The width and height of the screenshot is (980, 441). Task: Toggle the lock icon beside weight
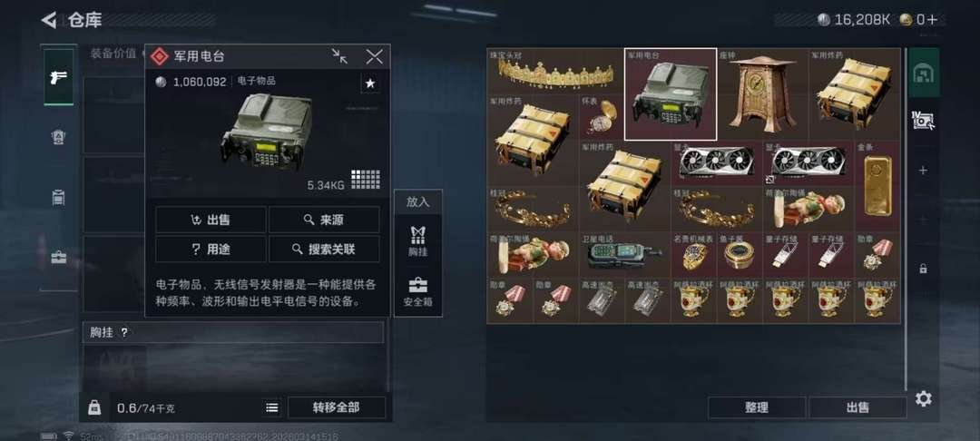coord(94,408)
